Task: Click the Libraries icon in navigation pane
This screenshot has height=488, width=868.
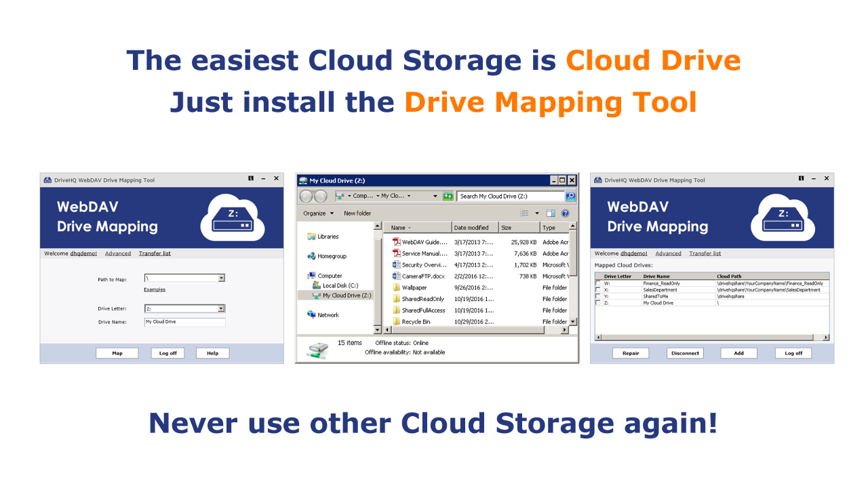Action: coord(311,237)
